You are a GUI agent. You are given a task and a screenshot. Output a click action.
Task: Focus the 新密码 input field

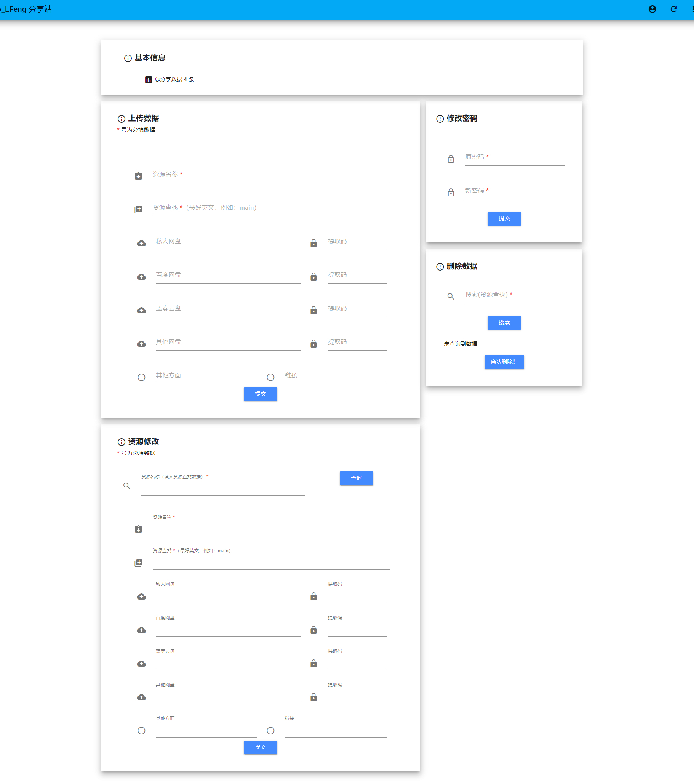pos(515,191)
